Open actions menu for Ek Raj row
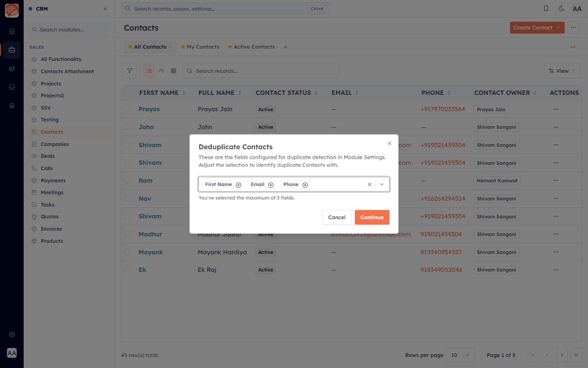This screenshot has width=588, height=368. coord(556,270)
